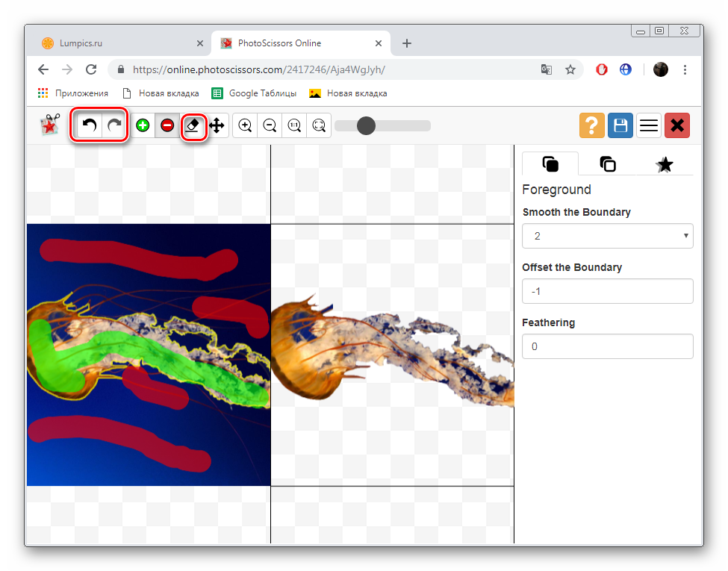Screen dimensions: 728x571
Task: Select the Eraser tool
Action: (x=193, y=125)
